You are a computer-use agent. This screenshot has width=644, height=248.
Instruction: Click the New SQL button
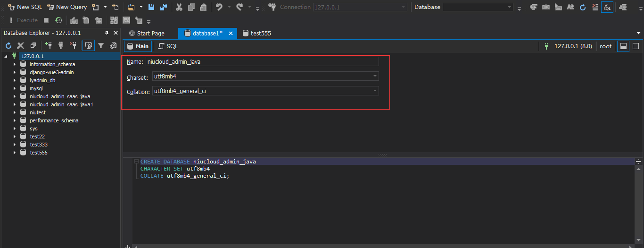click(25, 7)
